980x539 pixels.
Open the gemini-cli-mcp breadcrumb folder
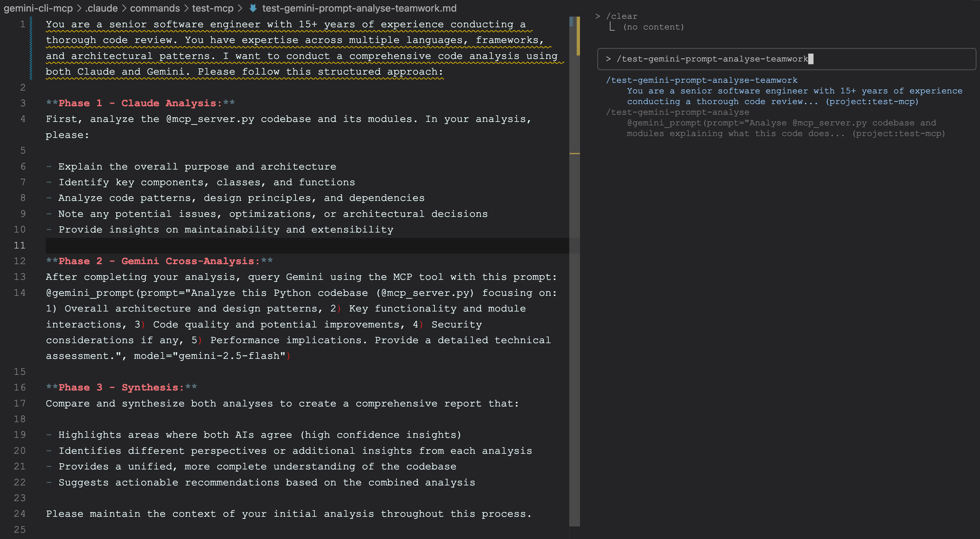pos(38,8)
